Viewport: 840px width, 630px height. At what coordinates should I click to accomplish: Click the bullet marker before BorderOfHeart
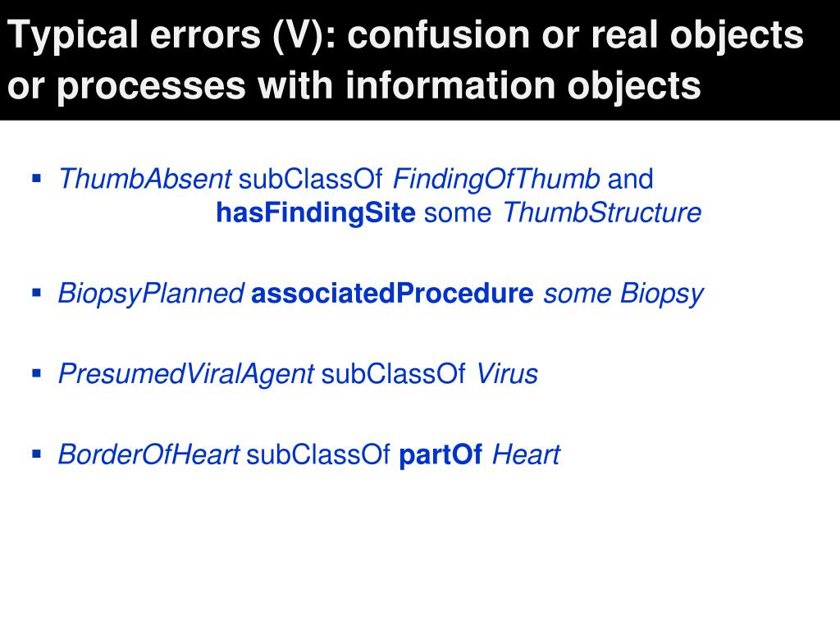[36, 454]
